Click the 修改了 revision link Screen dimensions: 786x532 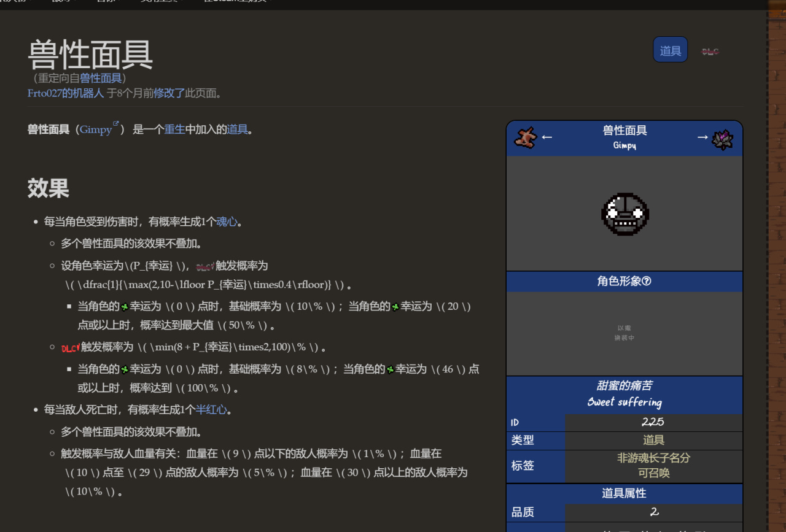(x=169, y=93)
